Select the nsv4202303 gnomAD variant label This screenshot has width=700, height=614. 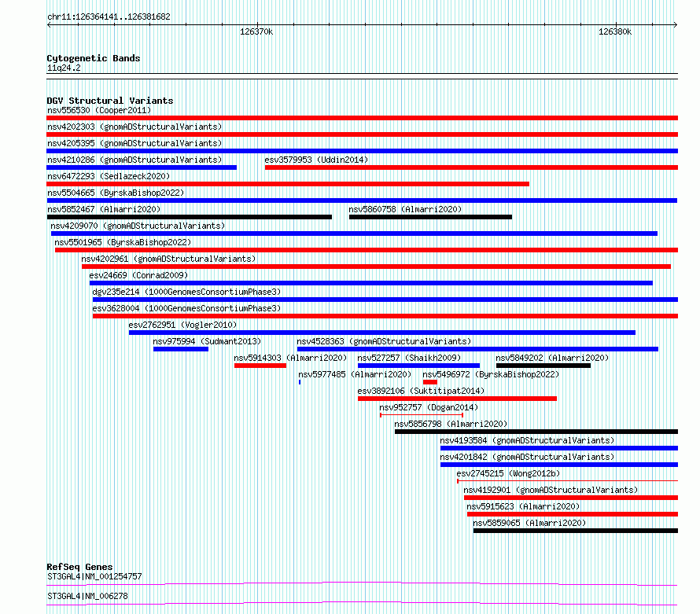coord(134,127)
